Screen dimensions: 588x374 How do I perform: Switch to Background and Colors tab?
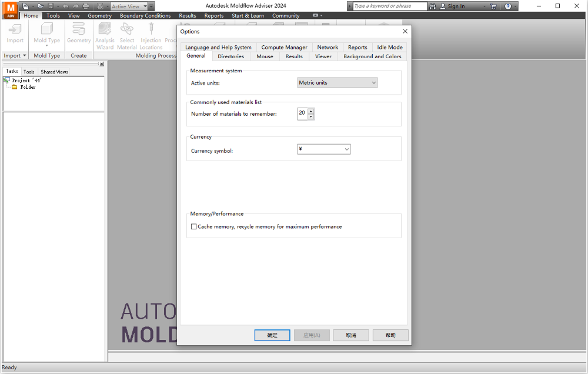point(372,56)
